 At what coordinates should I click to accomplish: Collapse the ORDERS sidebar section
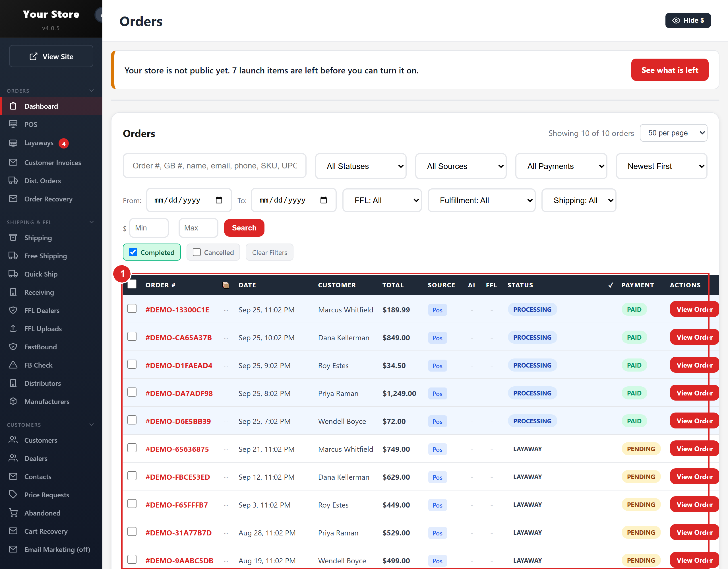pos(92,91)
